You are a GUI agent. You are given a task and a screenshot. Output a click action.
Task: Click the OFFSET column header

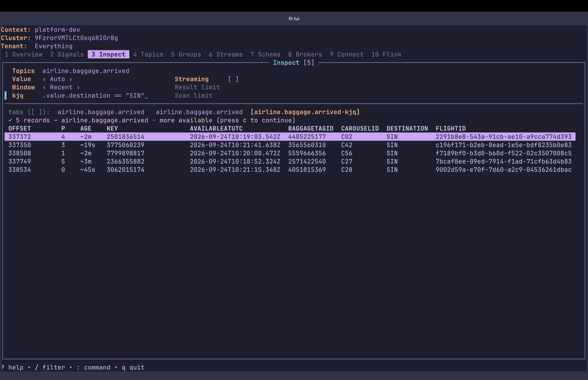pyautogui.click(x=20, y=129)
